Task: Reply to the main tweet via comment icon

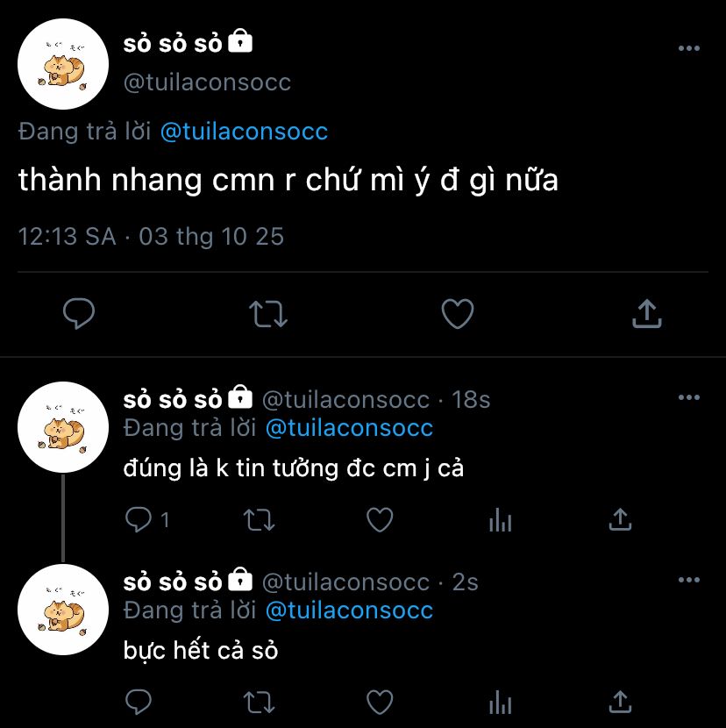Action: [x=79, y=314]
